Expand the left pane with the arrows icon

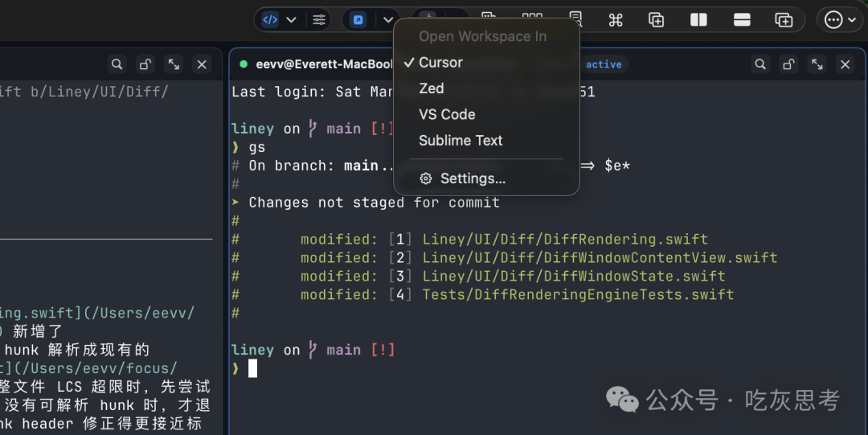pyautogui.click(x=174, y=64)
